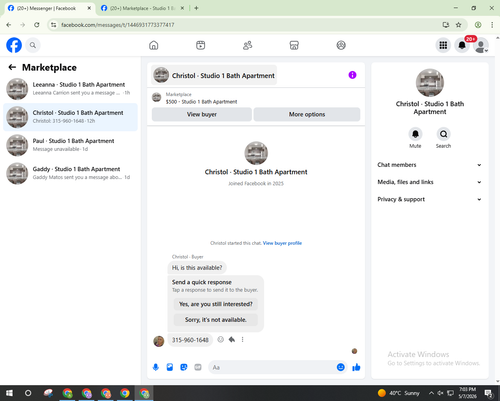The height and width of the screenshot is (401, 500).
Task: Send 'Yes, are you still interested?' quick response
Action: pos(216,304)
